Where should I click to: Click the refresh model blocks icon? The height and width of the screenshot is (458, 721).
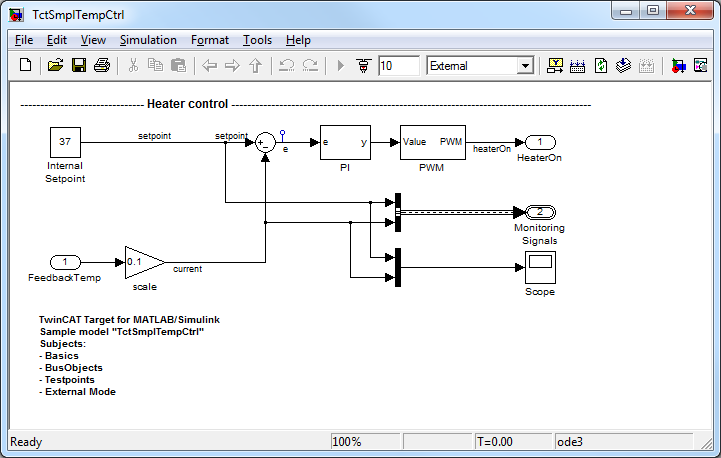[601, 65]
